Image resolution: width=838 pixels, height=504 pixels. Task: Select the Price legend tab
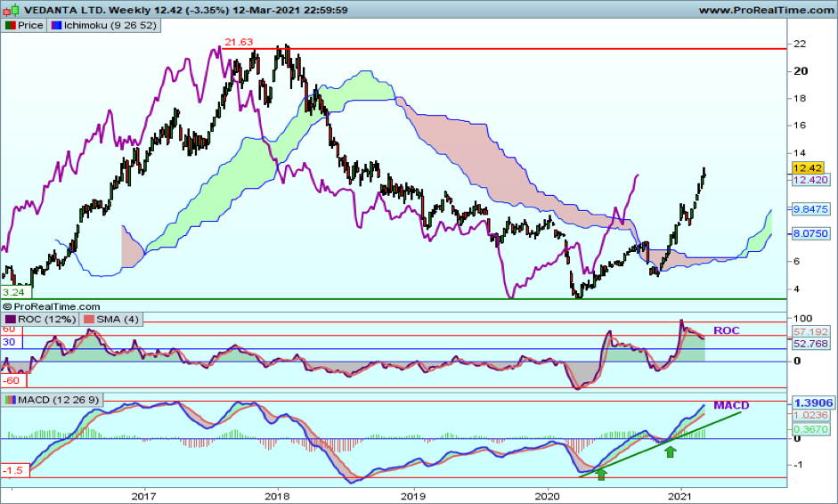coord(24,25)
